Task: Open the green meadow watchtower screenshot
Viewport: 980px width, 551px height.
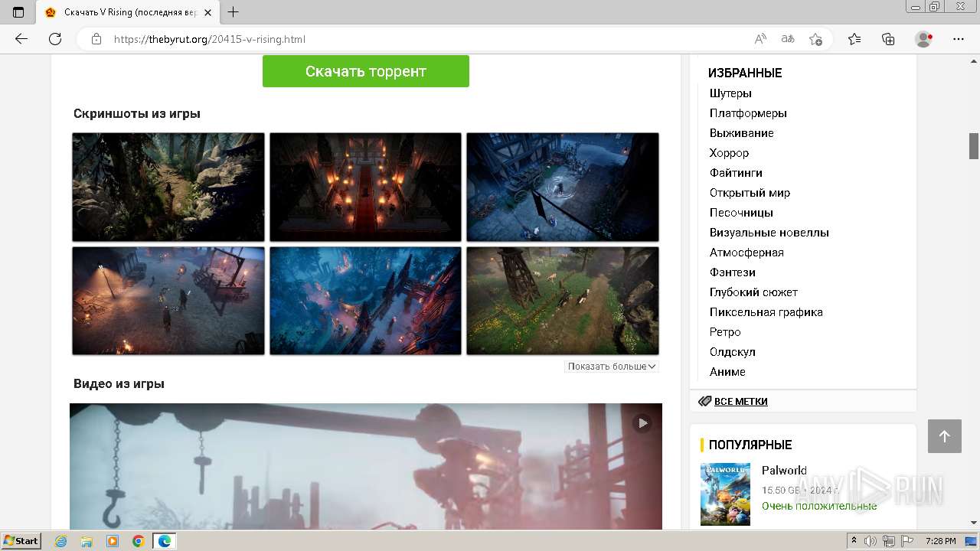Action: coord(563,301)
